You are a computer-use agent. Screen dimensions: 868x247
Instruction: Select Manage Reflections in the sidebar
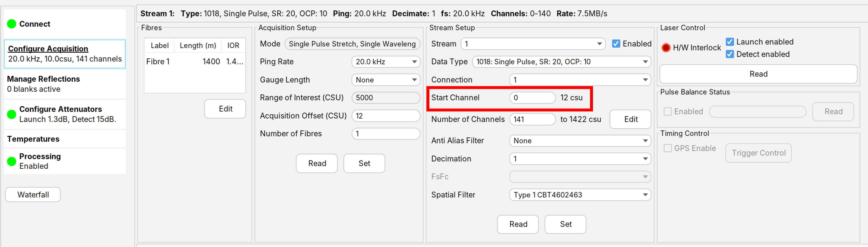tap(43, 79)
